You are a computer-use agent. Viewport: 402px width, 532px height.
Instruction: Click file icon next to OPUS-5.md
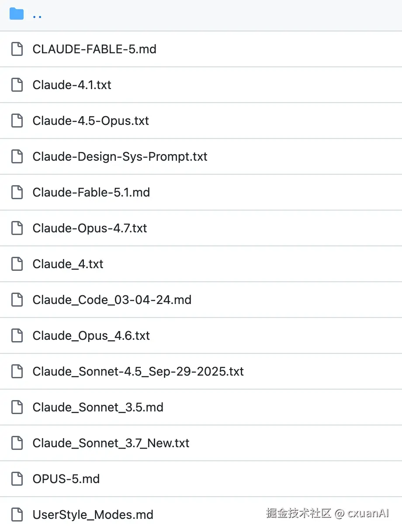17,479
